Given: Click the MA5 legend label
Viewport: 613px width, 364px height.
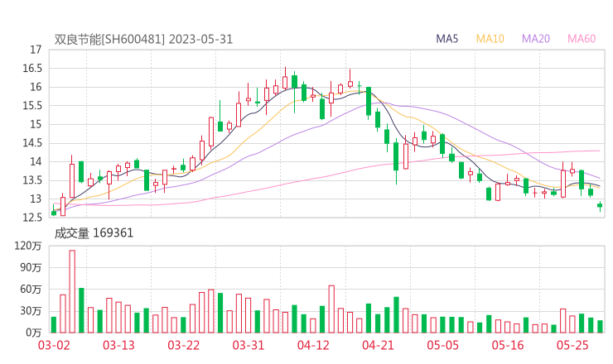Looking at the screenshot, I should 446,39.
